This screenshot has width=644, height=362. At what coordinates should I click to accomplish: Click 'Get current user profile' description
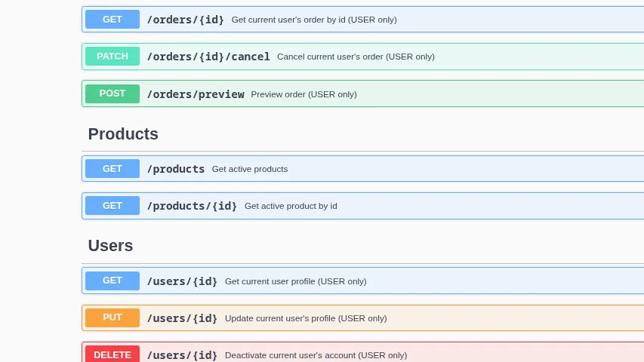(x=296, y=281)
